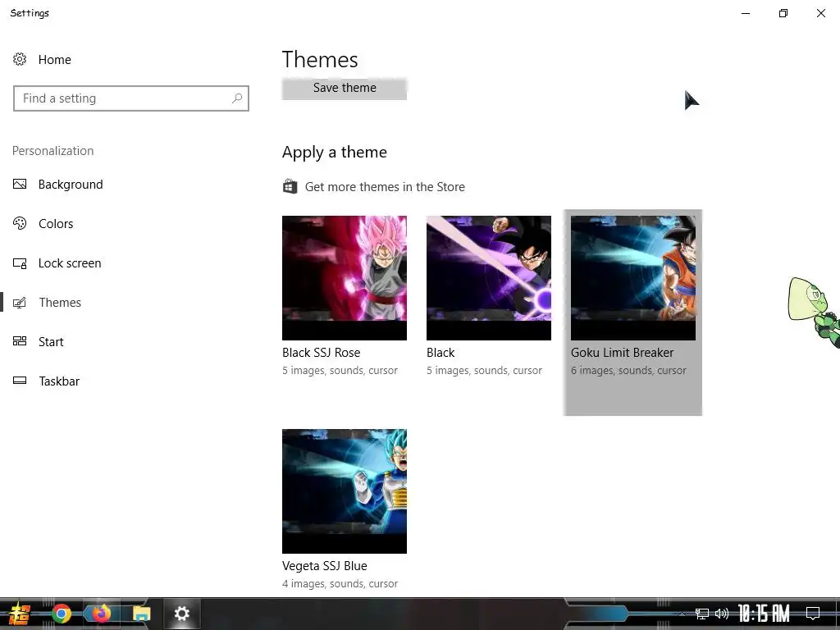Image resolution: width=840 pixels, height=630 pixels.
Task: Apply the Black theme thumbnail
Action: click(489, 277)
